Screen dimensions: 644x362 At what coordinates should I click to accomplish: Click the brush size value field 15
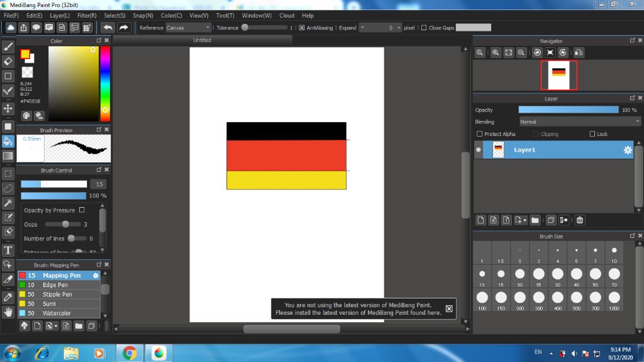click(99, 184)
